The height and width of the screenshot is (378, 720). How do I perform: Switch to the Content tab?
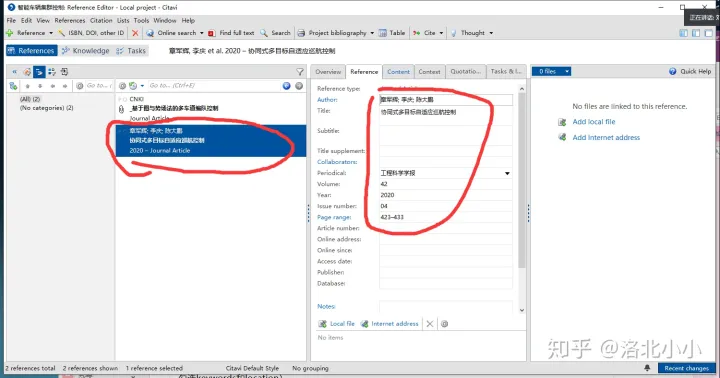398,72
